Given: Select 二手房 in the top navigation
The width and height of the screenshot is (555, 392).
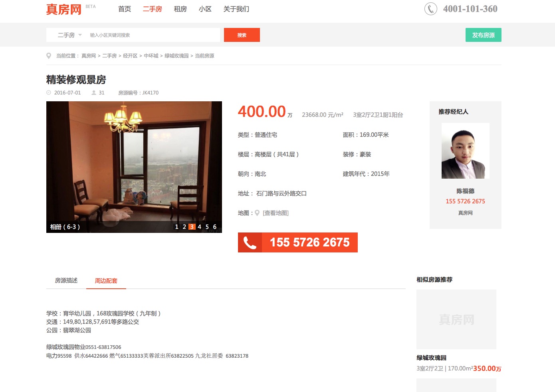Looking at the screenshot, I should pyautogui.click(x=153, y=9).
